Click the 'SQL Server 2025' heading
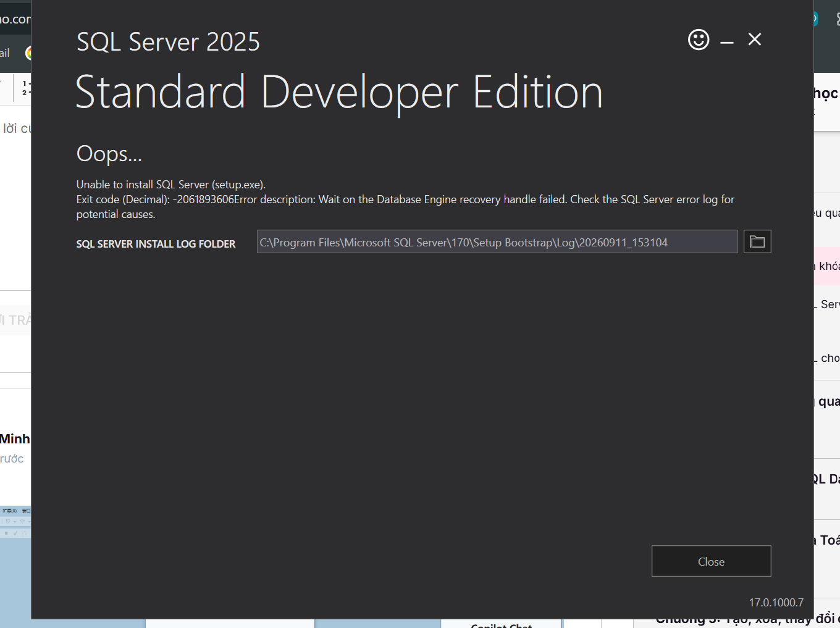This screenshot has width=840, height=628. pos(168,42)
